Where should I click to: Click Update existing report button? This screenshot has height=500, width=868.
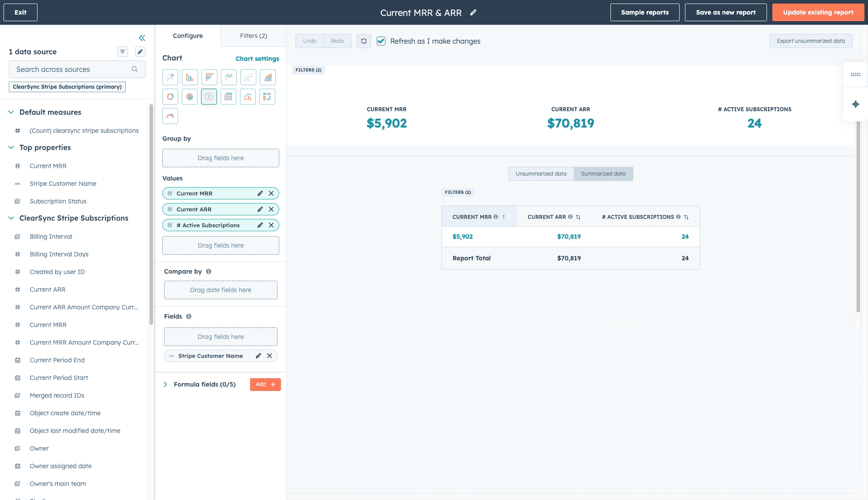pyautogui.click(x=818, y=12)
